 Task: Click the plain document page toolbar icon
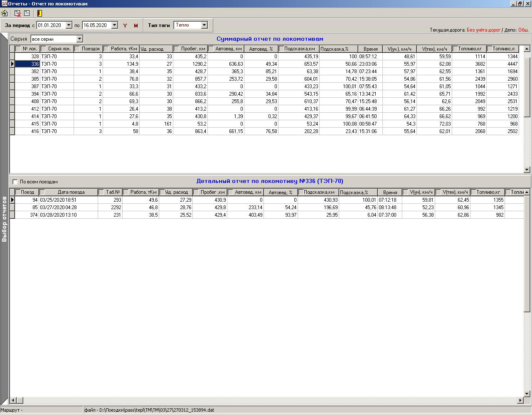27,13
